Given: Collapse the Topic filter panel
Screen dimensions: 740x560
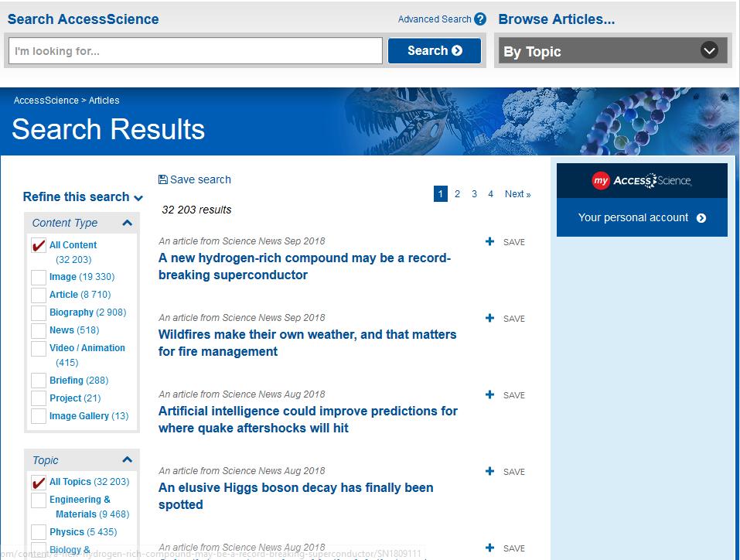Looking at the screenshot, I should click(x=127, y=459).
